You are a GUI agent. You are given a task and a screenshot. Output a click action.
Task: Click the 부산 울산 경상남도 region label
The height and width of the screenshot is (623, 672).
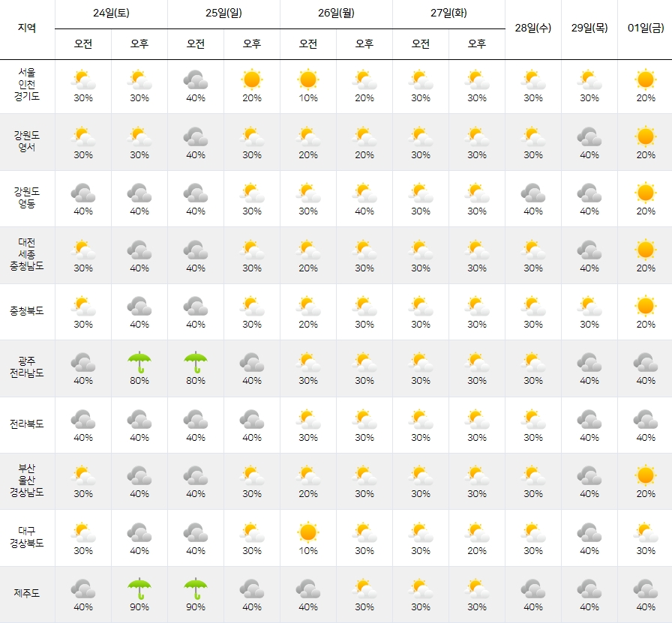27,481
